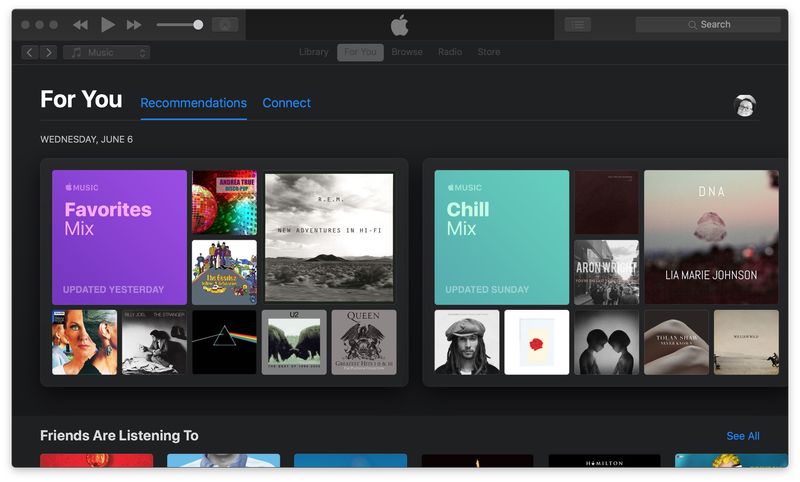Open the two-women faces album cover

(84, 342)
